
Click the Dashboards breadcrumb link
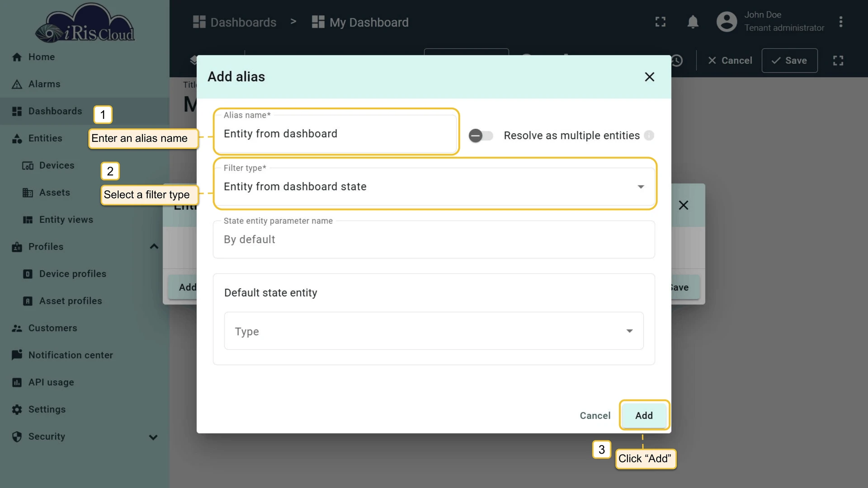coord(235,22)
